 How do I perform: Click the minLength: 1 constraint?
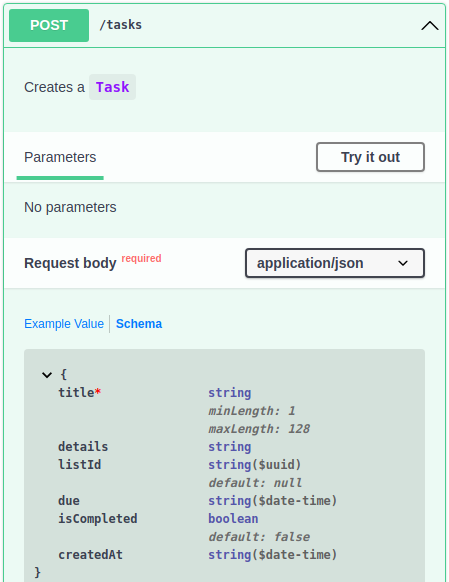[x=252, y=411]
